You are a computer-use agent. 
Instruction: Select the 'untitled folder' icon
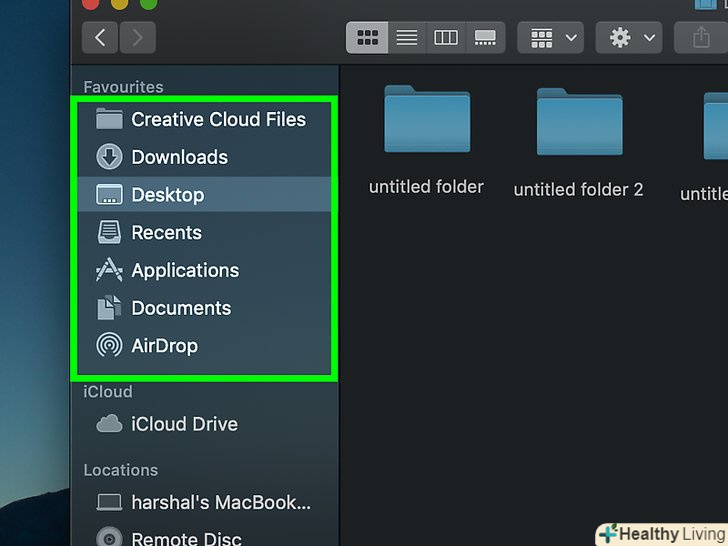pyautogui.click(x=427, y=119)
